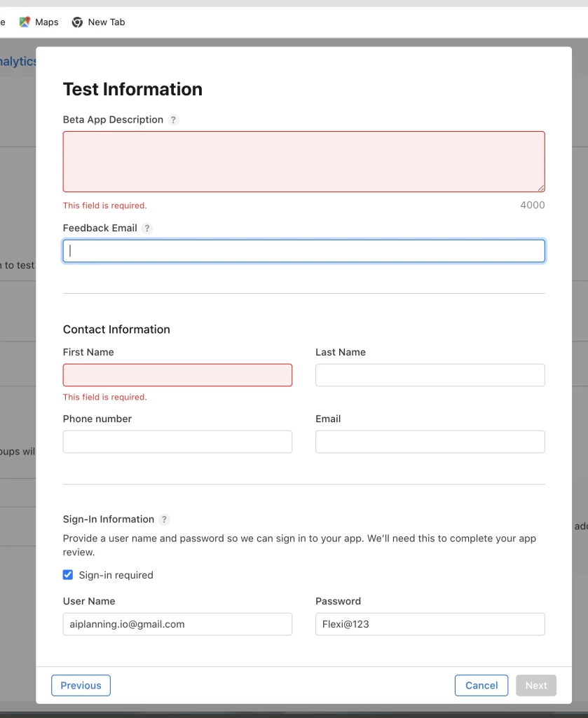Select the First Name field

point(177,375)
